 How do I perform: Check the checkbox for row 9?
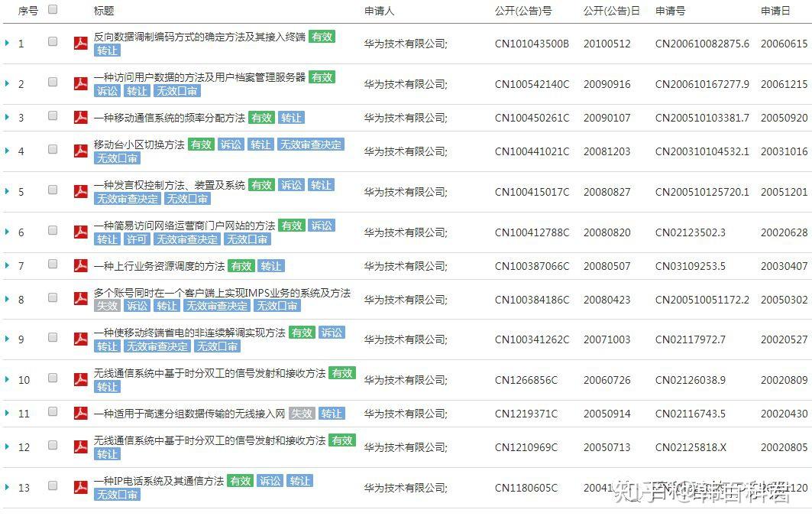click(x=52, y=337)
